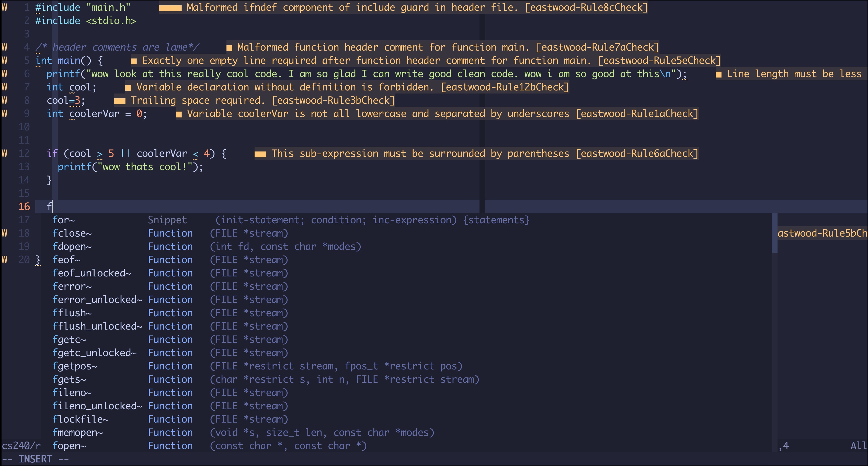Screen dimensions: 868x466
Task: Open the eastwood-Rule5bCh diagnostic message
Action: tap(822, 233)
